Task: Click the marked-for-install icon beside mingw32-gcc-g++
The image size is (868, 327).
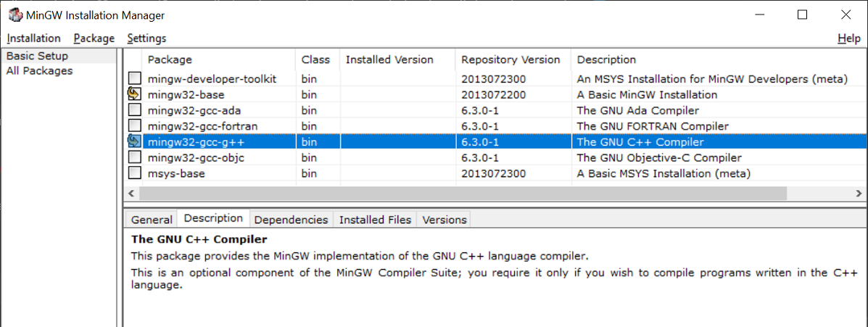Action: (x=135, y=141)
